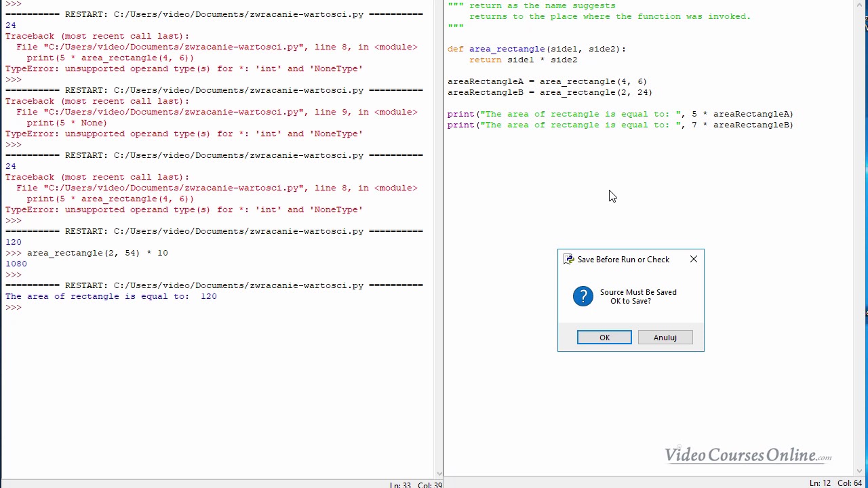Click the shell output 'The area of rectangle is equal to: 120'

[x=111, y=296]
